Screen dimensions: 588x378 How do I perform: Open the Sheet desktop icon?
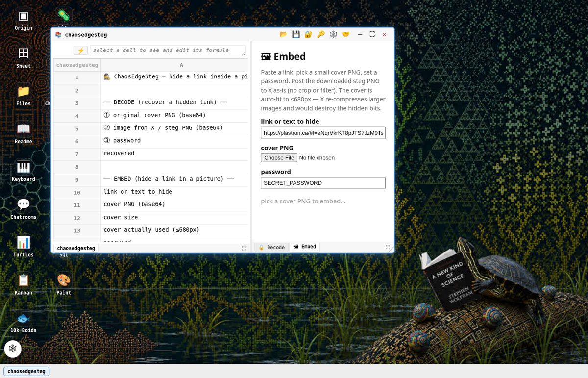click(23, 57)
